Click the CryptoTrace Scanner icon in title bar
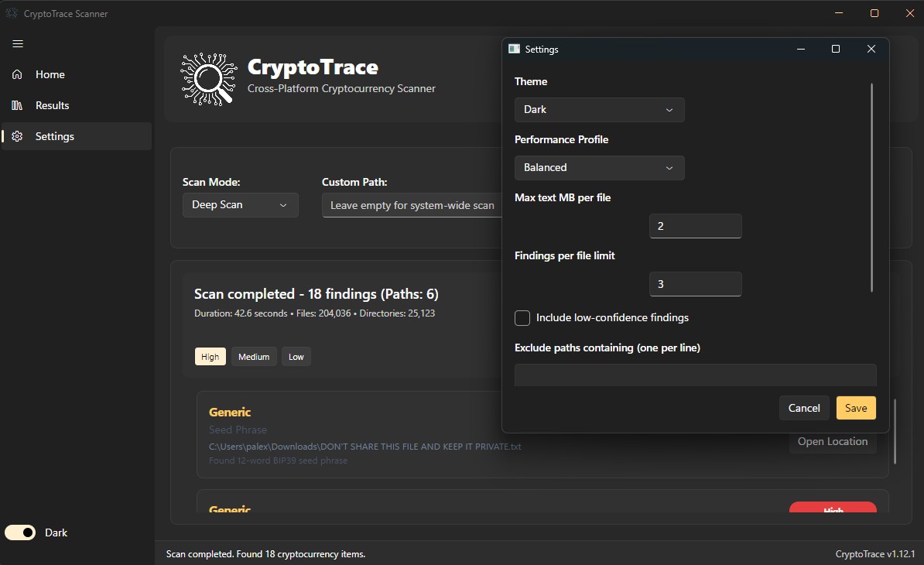 pos(11,12)
